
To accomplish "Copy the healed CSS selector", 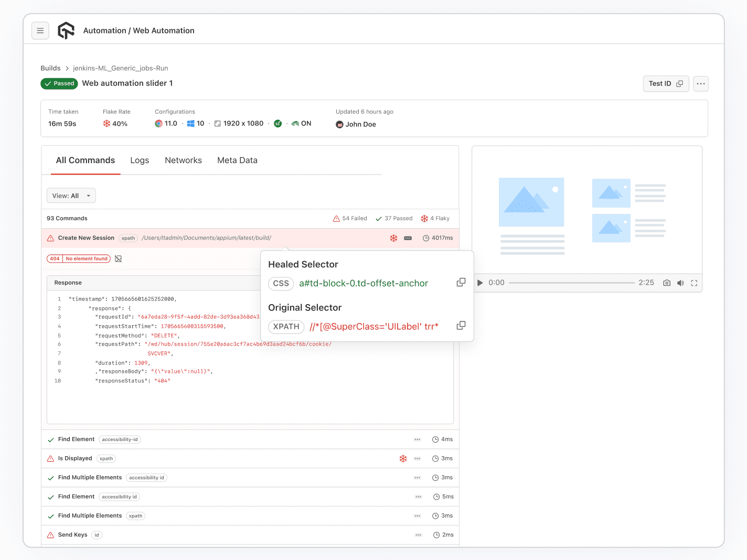I will coord(461,282).
